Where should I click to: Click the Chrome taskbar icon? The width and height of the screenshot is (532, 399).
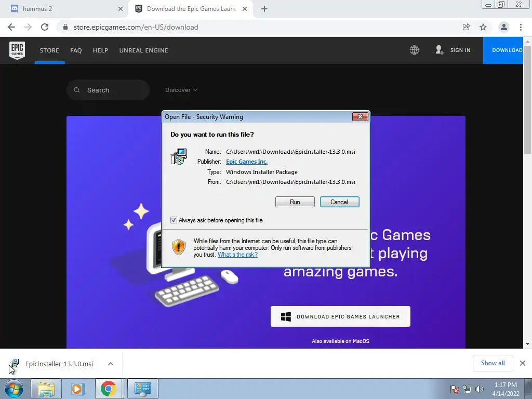[x=109, y=389]
